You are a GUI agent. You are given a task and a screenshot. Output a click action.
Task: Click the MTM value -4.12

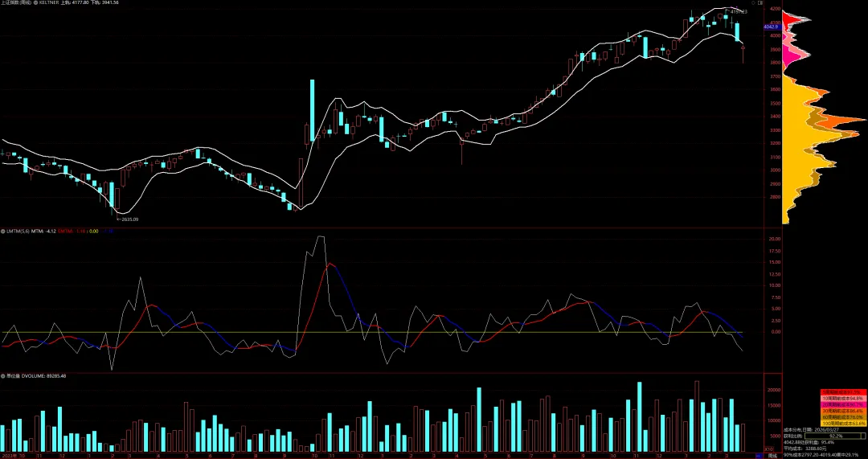click(x=49, y=232)
